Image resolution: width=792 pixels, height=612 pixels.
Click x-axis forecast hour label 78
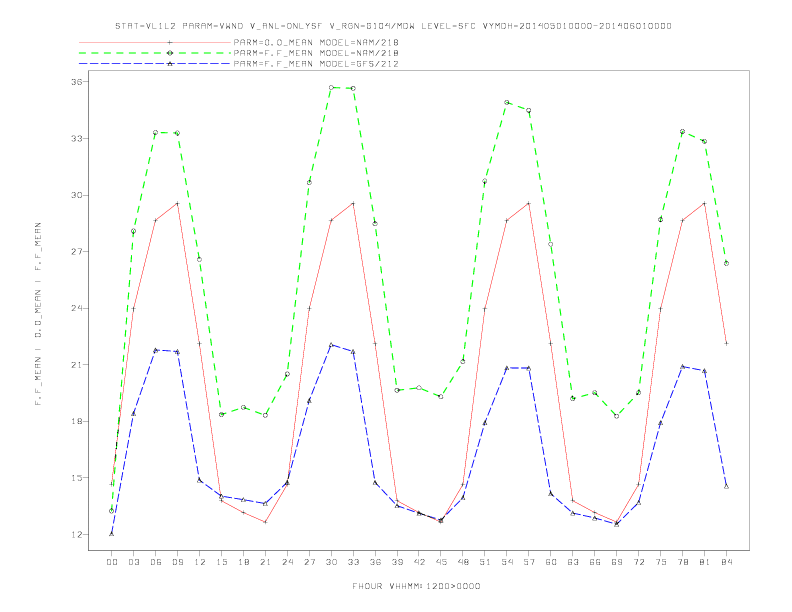click(683, 562)
